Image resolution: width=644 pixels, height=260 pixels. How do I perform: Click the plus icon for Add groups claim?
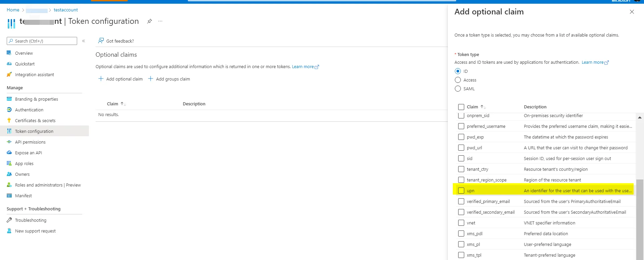[151, 79]
